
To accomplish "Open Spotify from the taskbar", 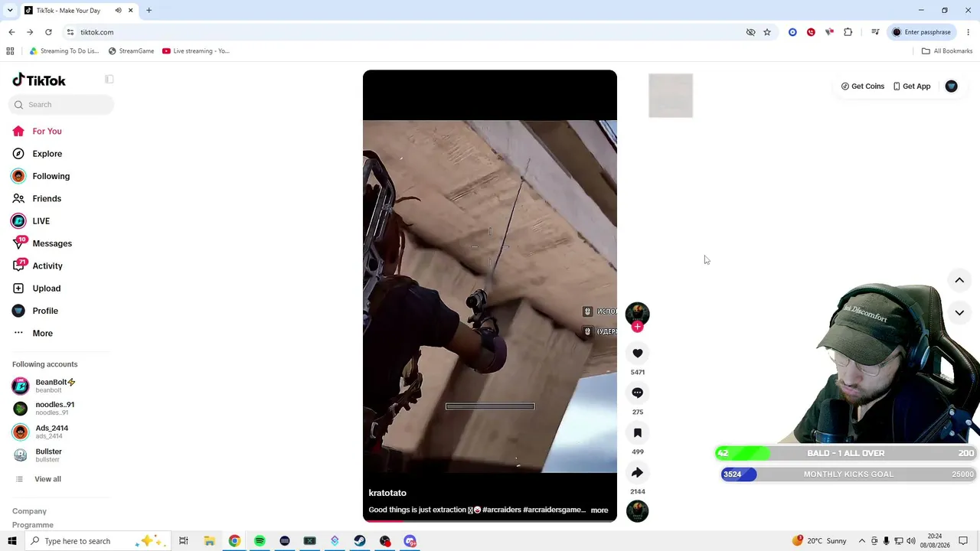I will [x=260, y=541].
